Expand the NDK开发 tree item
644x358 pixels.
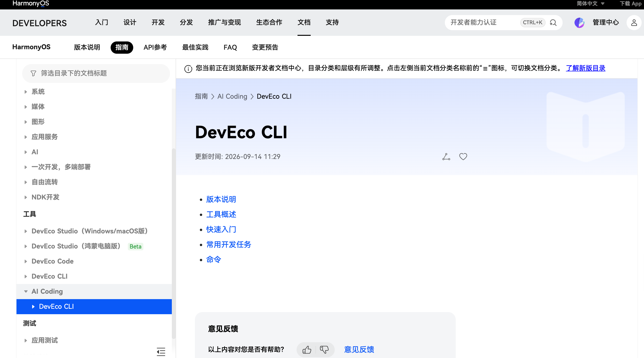25,197
